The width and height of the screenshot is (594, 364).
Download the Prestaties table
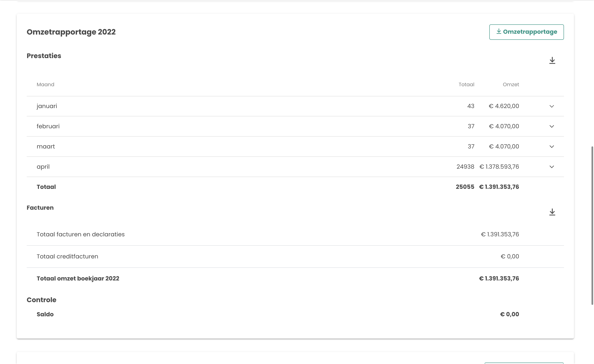(552, 60)
